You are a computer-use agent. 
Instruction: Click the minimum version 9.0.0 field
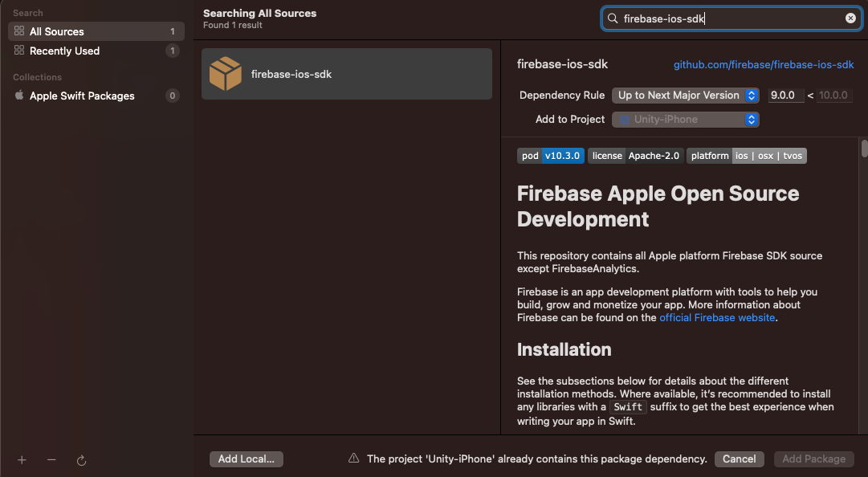coord(785,95)
